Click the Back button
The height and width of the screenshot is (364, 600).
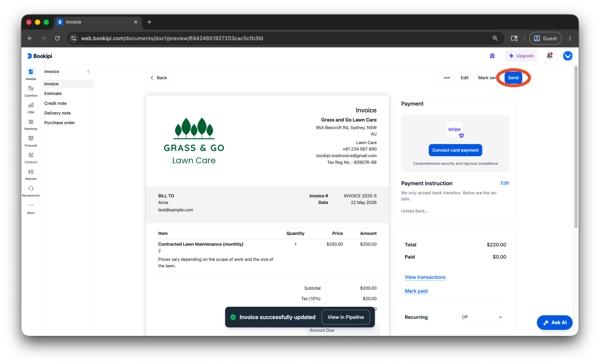158,78
